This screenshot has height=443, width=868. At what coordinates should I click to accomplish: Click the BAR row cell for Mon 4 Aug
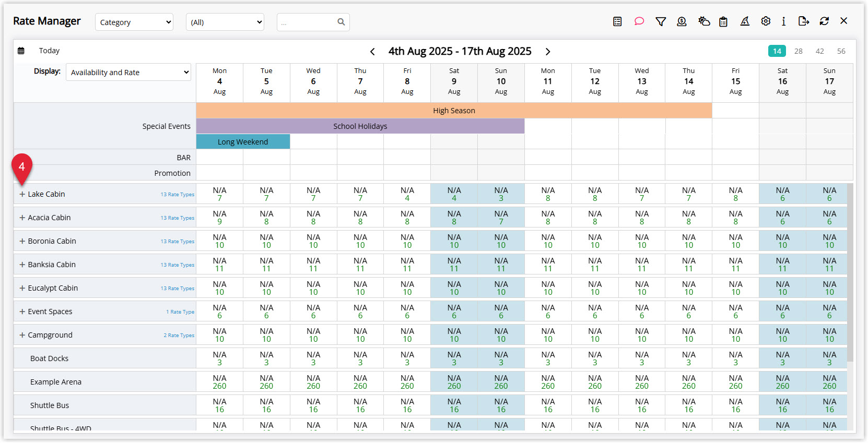point(219,157)
